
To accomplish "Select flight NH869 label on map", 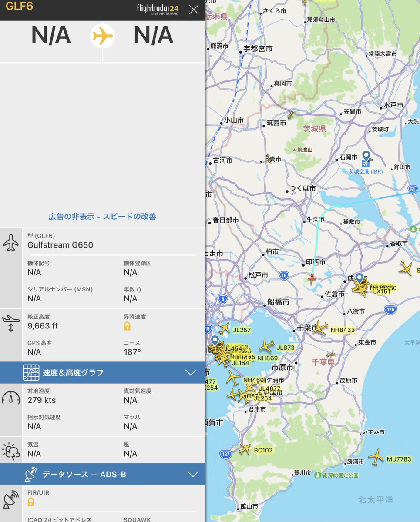I will point(267,358).
